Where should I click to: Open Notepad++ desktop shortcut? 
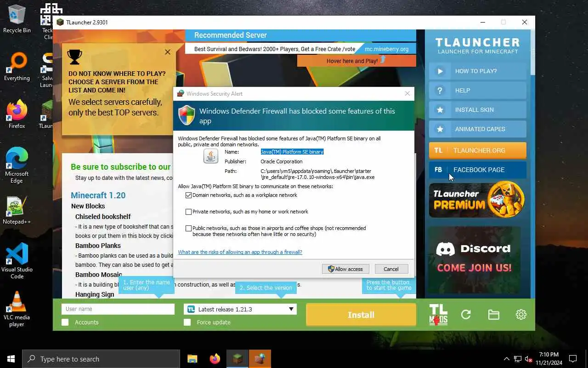pyautogui.click(x=17, y=210)
